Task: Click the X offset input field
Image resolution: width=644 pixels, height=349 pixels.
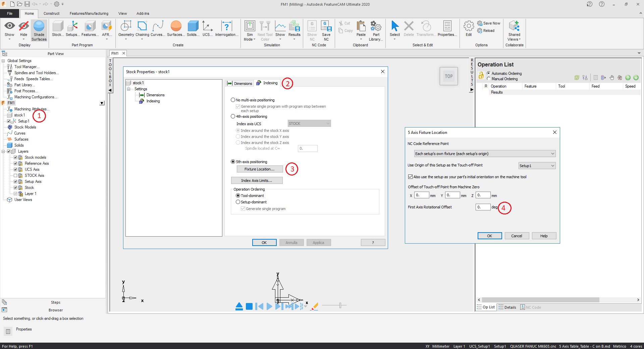Action: (422, 195)
